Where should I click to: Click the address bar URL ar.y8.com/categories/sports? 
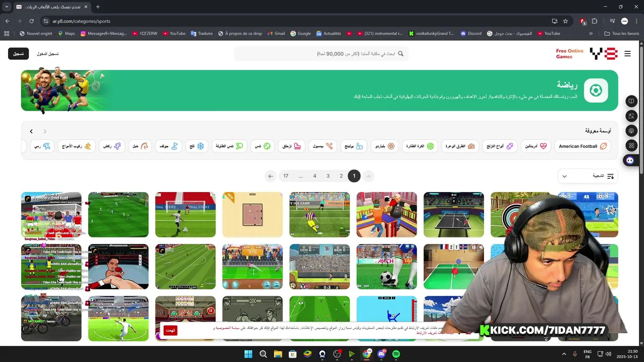pos(82,21)
